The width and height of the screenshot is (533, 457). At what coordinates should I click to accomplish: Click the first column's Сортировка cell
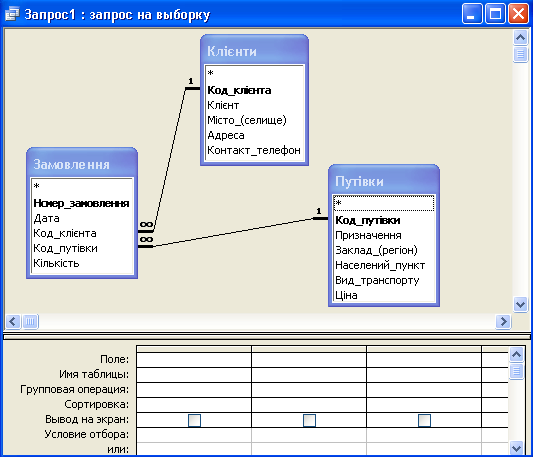pyautogui.click(x=194, y=405)
